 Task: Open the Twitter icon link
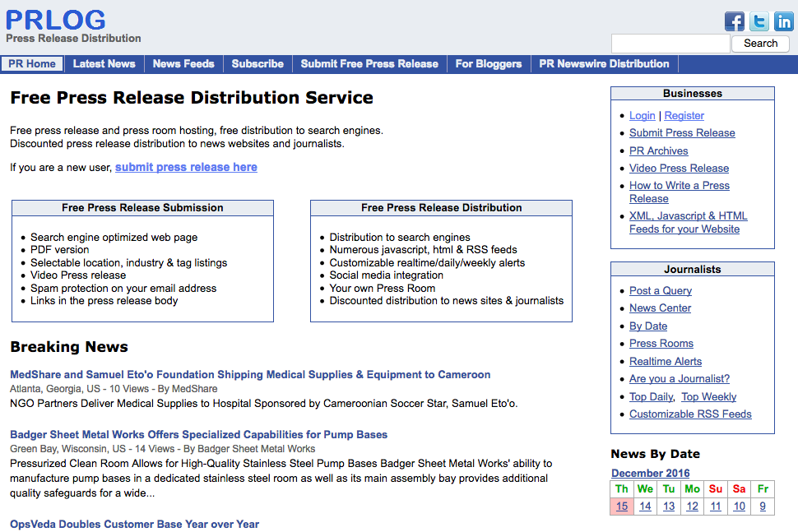(x=759, y=21)
